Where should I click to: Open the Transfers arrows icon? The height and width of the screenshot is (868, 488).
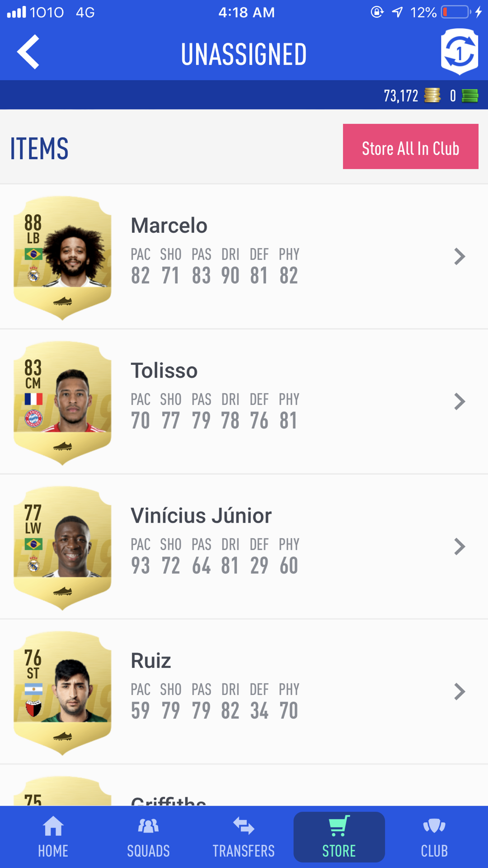point(244,826)
